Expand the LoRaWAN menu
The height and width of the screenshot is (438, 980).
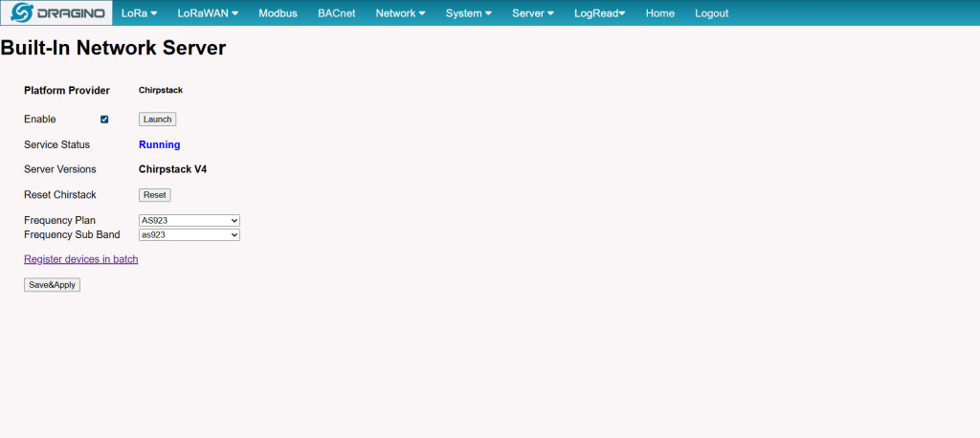click(208, 13)
